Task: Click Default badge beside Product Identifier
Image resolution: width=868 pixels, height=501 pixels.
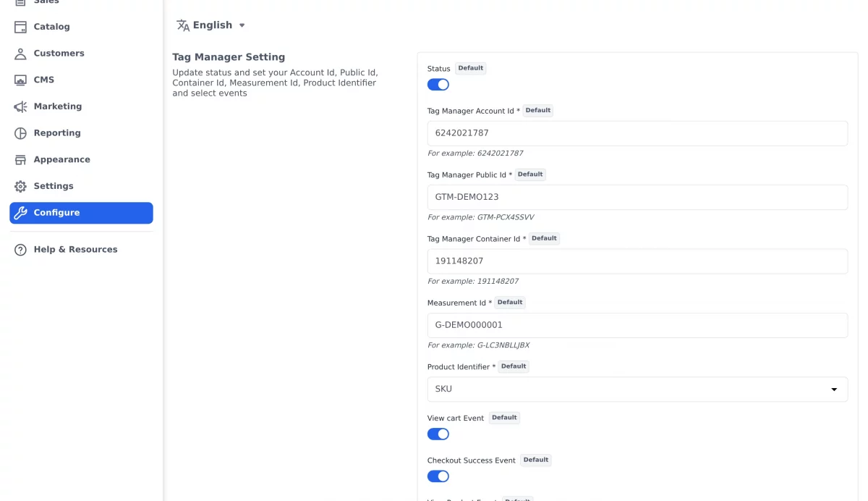Action: (x=514, y=366)
